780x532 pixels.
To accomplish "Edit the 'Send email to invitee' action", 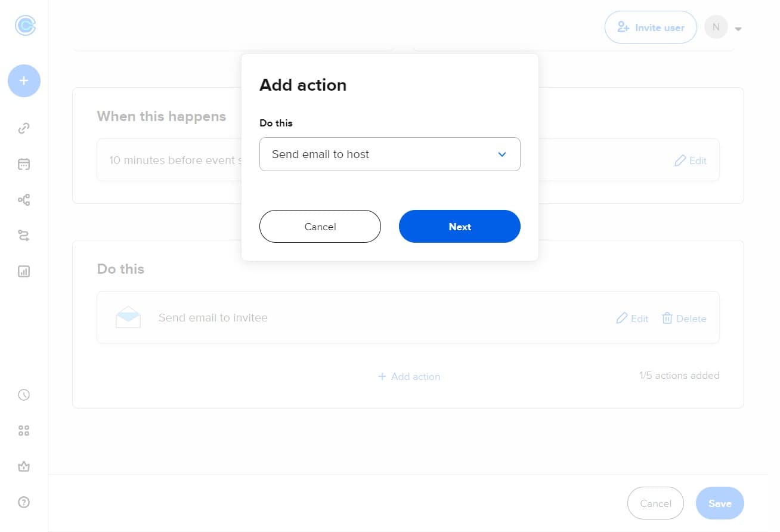I will tap(632, 318).
